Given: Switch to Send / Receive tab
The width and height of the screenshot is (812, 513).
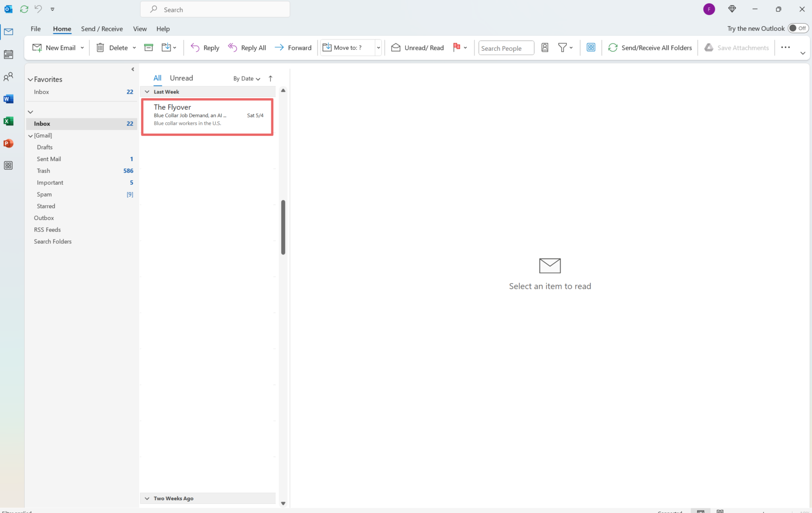Looking at the screenshot, I should pyautogui.click(x=102, y=28).
